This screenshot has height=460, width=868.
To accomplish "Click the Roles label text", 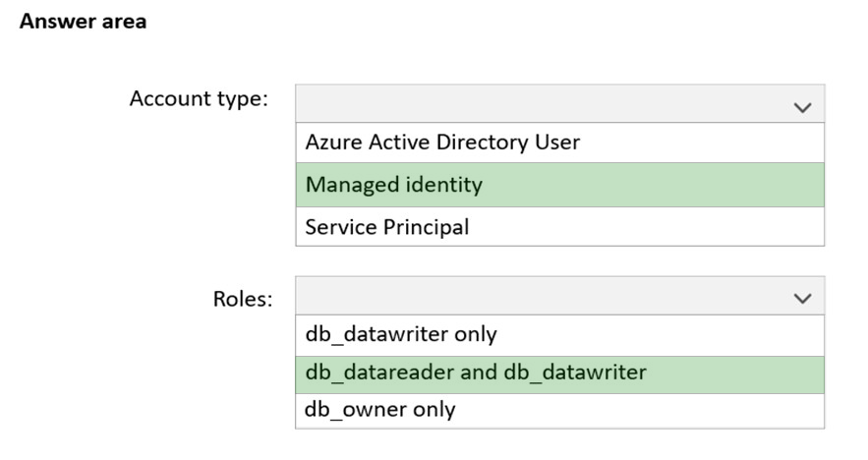I will click(x=243, y=299).
